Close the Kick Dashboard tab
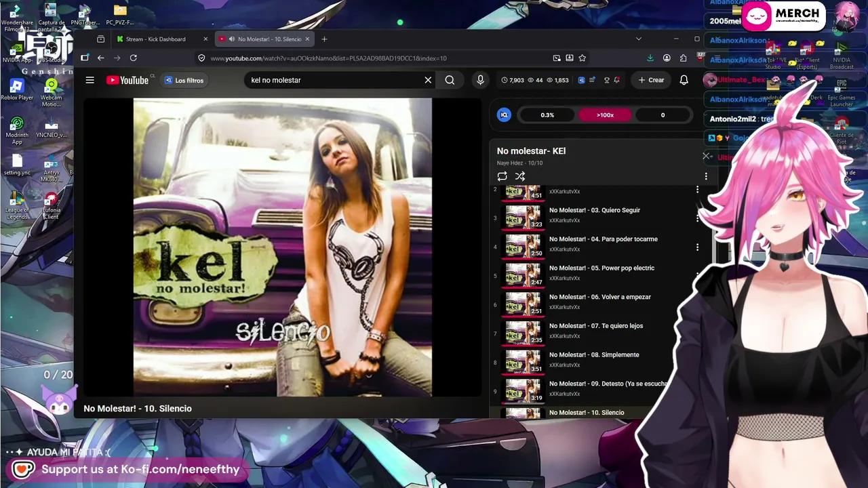 coord(205,39)
